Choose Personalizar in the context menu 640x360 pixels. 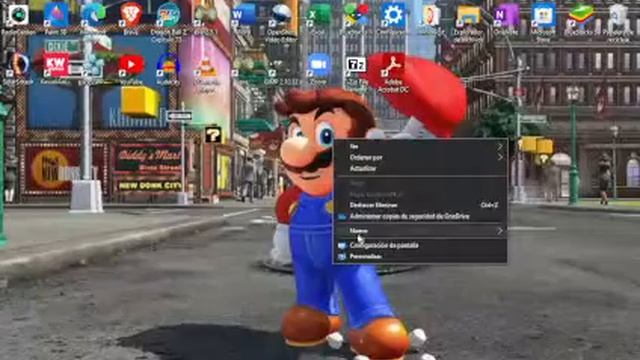point(420,256)
